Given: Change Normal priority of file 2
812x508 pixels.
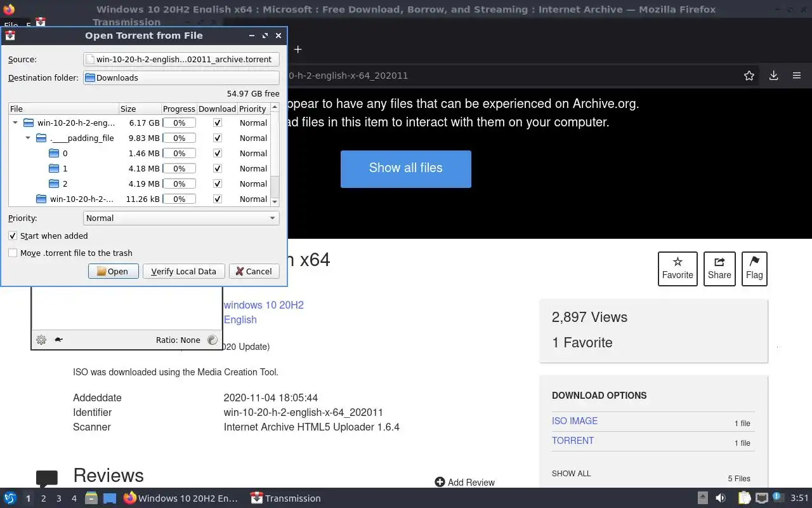Looking at the screenshot, I should 253,184.
